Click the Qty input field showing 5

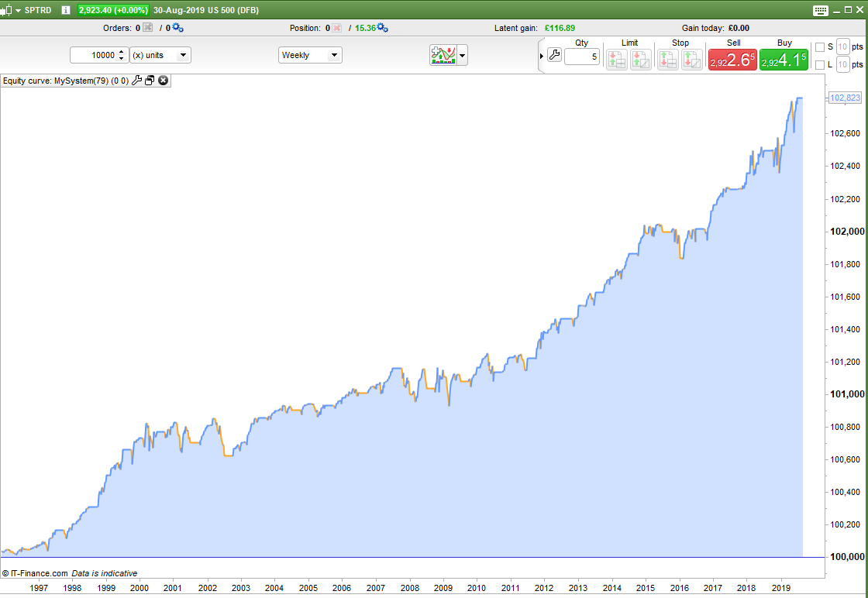pos(582,57)
